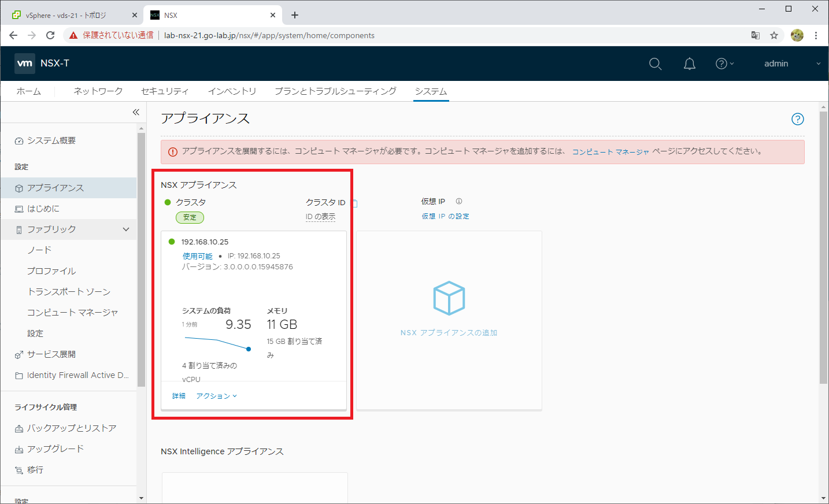Open the NSX search magnifier icon

(x=655, y=64)
